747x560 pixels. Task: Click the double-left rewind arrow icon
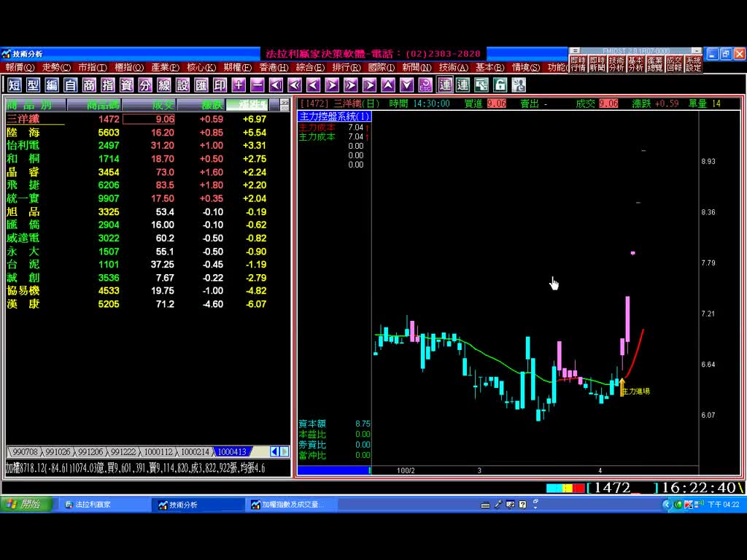pyautogui.click(x=295, y=85)
